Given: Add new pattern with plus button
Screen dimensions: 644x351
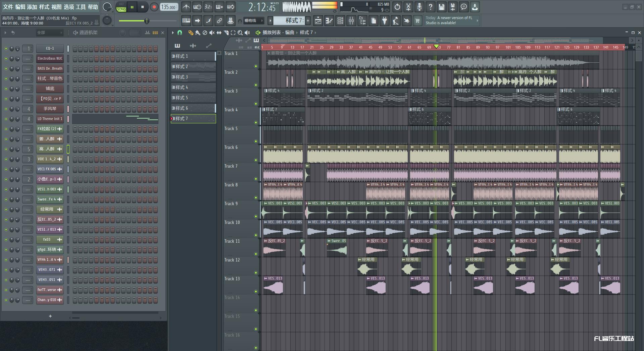Looking at the screenshot, I should click(x=308, y=21).
